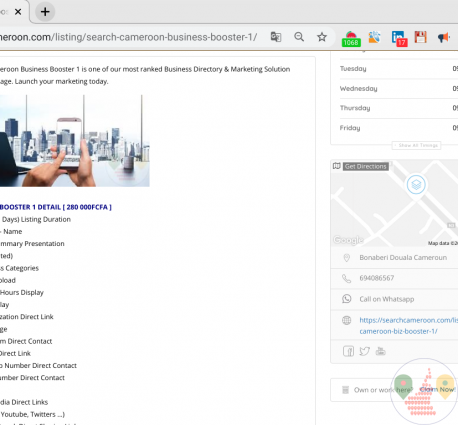Open a new browser tab
The image size is (458, 425).
pos(45,12)
